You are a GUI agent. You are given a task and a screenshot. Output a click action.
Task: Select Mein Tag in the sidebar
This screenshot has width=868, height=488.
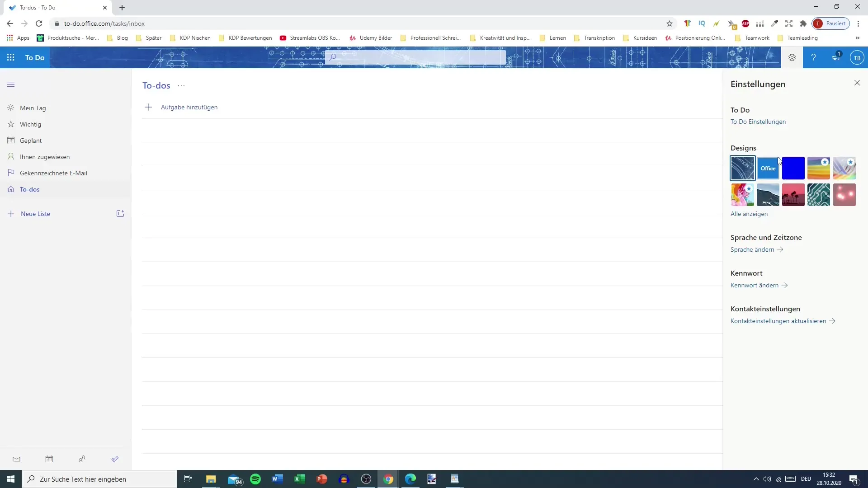pos(66,108)
